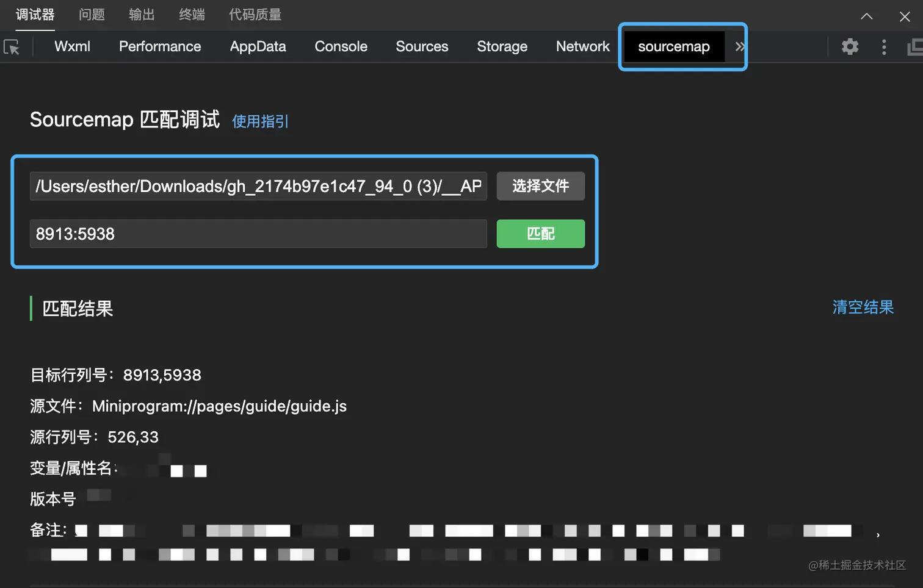The width and height of the screenshot is (923, 588).
Task: Select the sourcemap panel tab
Action: pos(674,46)
